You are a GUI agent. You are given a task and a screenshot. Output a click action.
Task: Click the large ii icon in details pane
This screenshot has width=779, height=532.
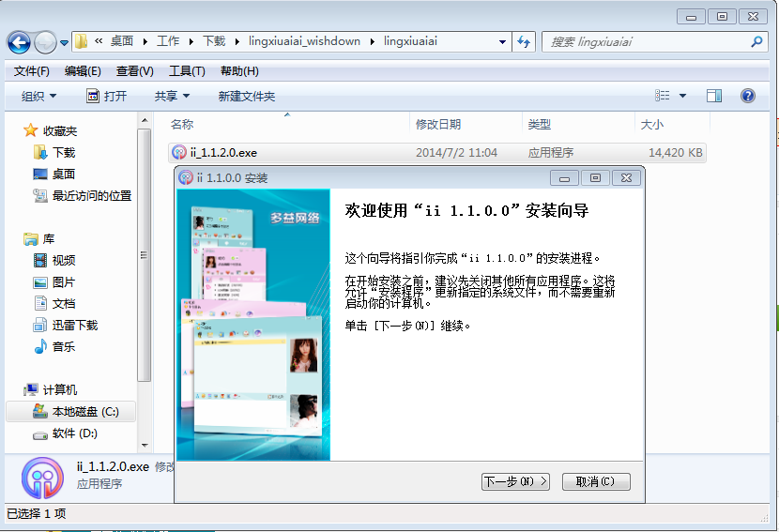pos(43,478)
